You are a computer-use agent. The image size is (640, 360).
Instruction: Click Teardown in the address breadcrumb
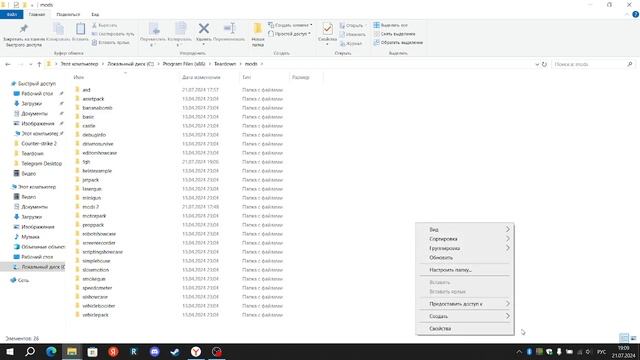click(x=225, y=64)
